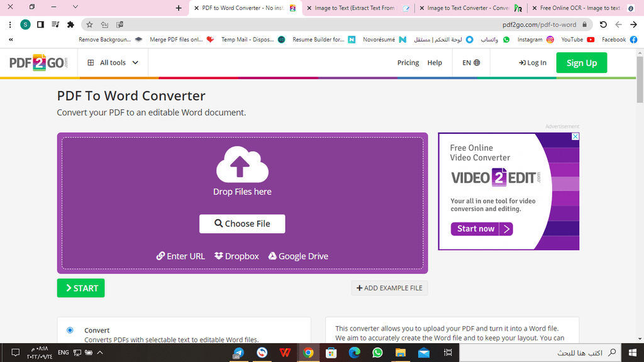The width and height of the screenshot is (644, 362).
Task: Open the Remove Background bookmark
Action: point(110,40)
